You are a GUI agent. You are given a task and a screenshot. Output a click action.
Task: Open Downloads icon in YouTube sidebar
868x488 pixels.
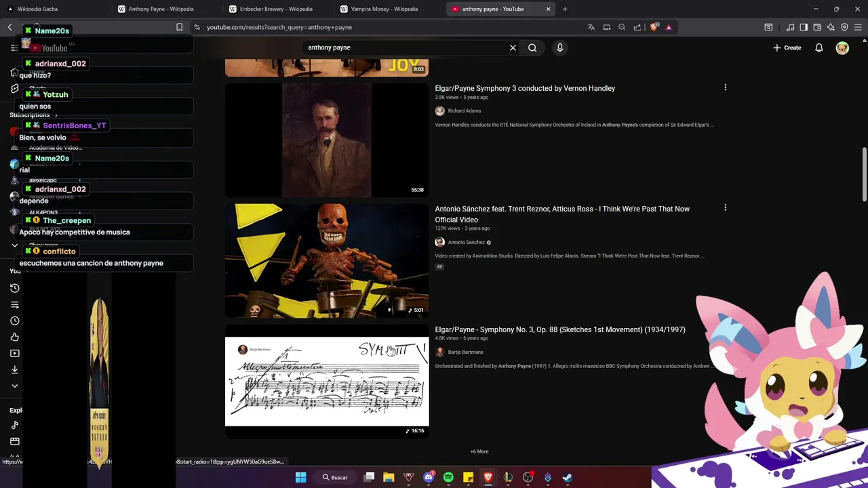(x=15, y=369)
